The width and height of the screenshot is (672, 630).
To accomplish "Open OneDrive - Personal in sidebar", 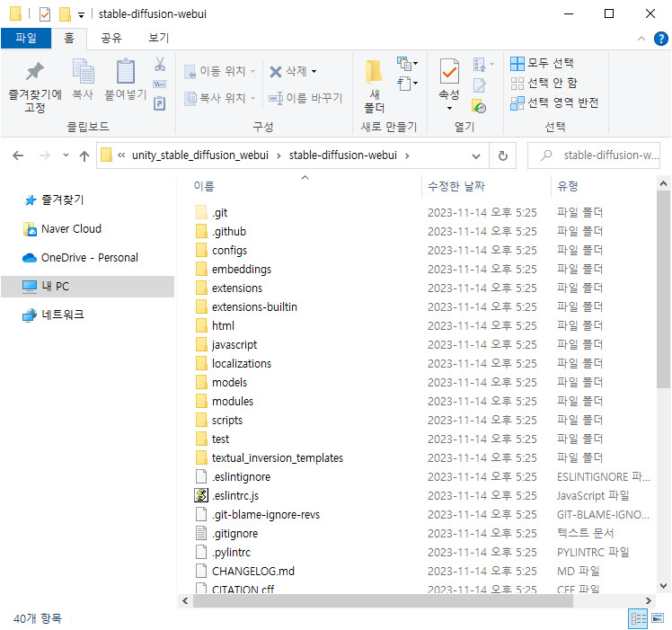I will [80, 257].
